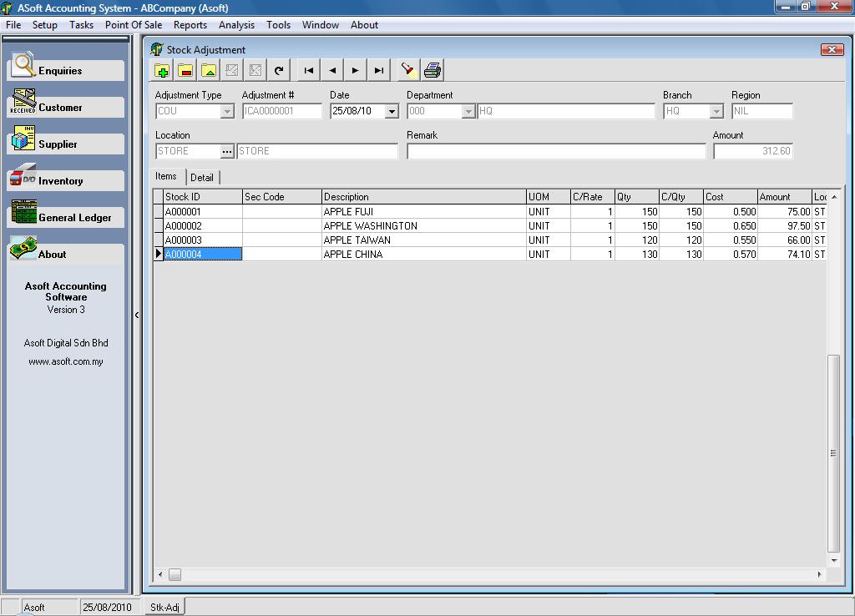Click the edit record folder icon
Viewport: 855px width, 616px height.
[x=209, y=70]
